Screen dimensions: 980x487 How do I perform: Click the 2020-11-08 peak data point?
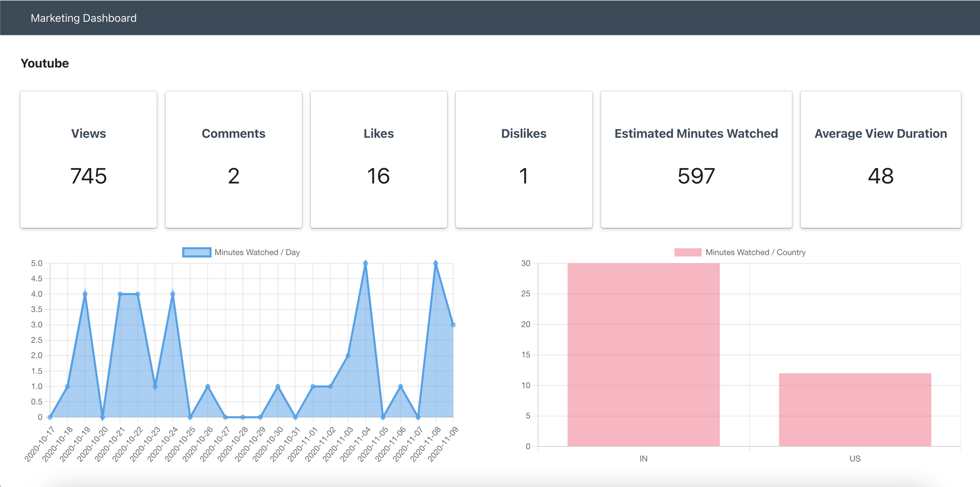(435, 263)
